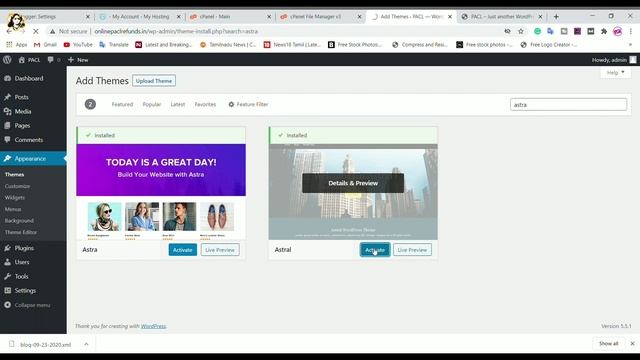Viewport: 640px width, 360px height.
Task: Open a new browser tab
Action: (556, 17)
